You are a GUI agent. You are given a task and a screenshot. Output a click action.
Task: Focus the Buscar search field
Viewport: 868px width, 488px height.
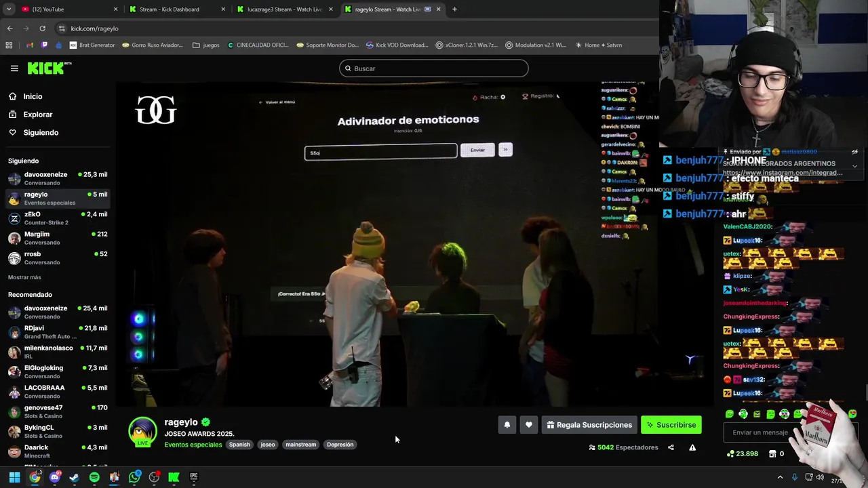[434, 68]
